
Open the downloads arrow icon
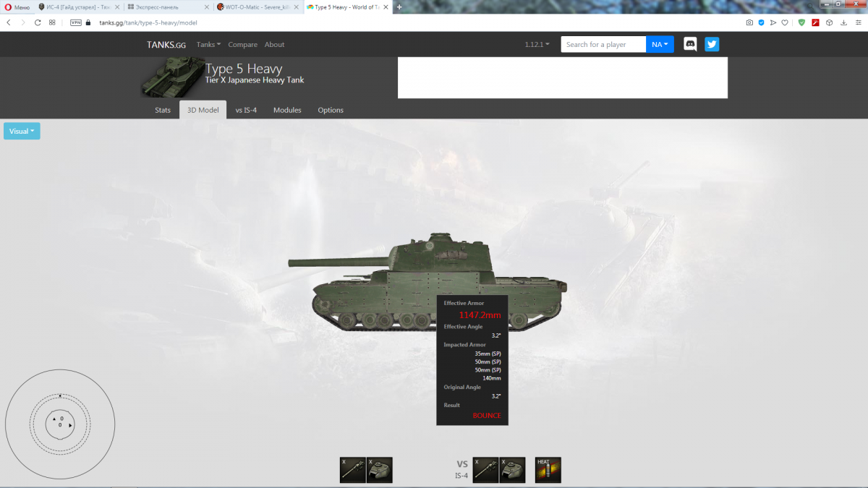pyautogui.click(x=843, y=22)
